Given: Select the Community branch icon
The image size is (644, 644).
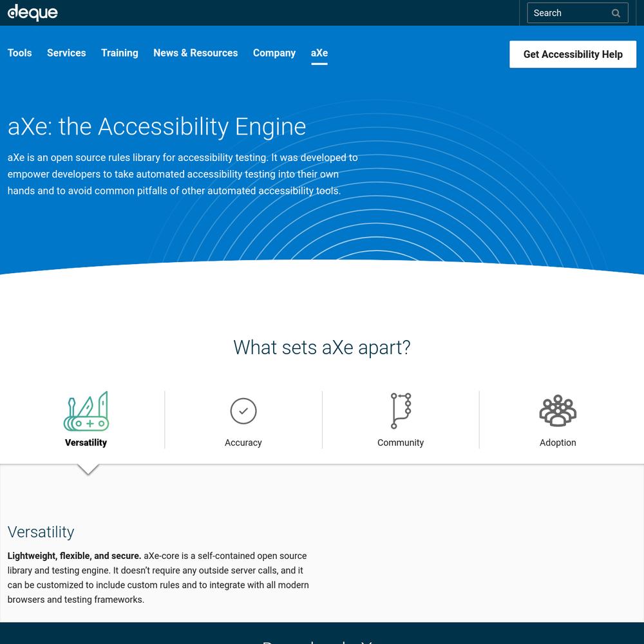Looking at the screenshot, I should click(401, 411).
